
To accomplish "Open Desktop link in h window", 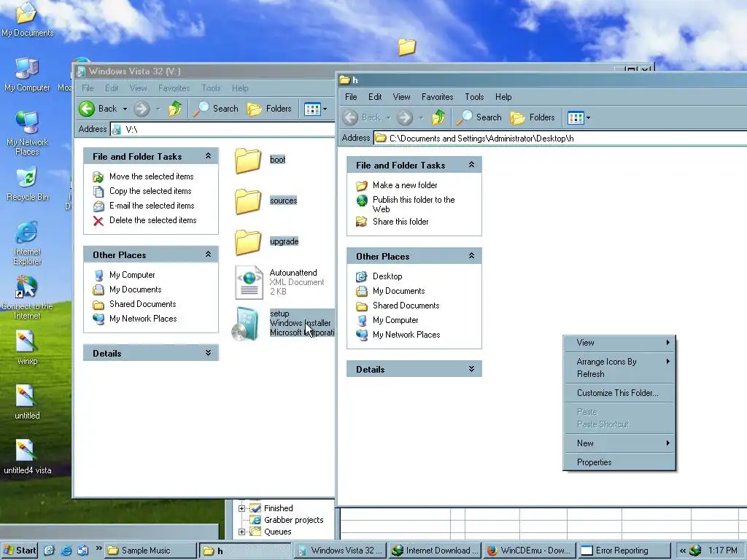I will [387, 276].
